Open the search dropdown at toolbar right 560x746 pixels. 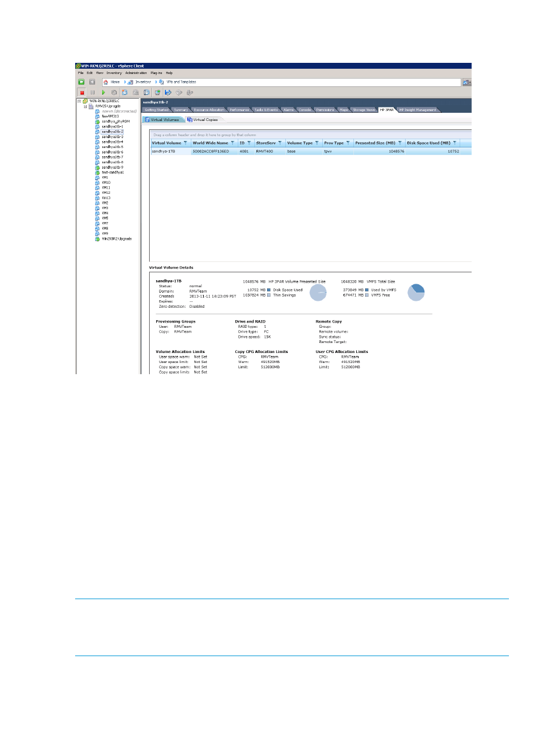click(x=467, y=82)
